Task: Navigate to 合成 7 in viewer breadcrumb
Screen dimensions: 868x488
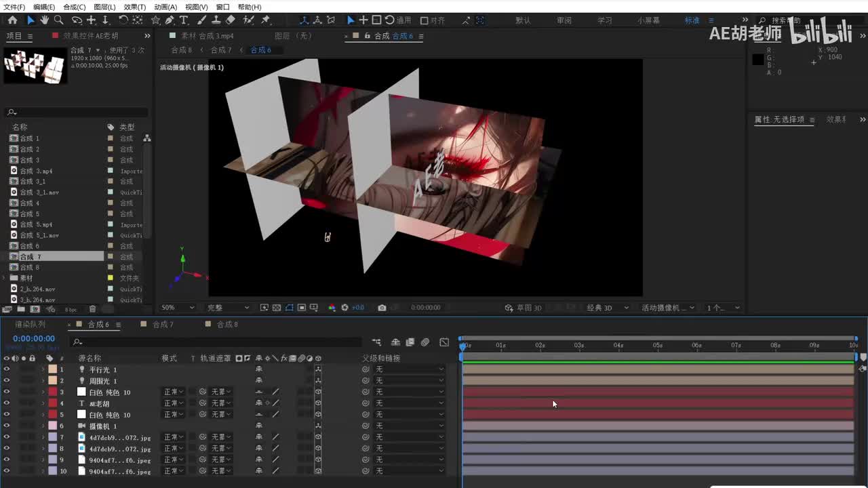Action: pyautogui.click(x=221, y=50)
